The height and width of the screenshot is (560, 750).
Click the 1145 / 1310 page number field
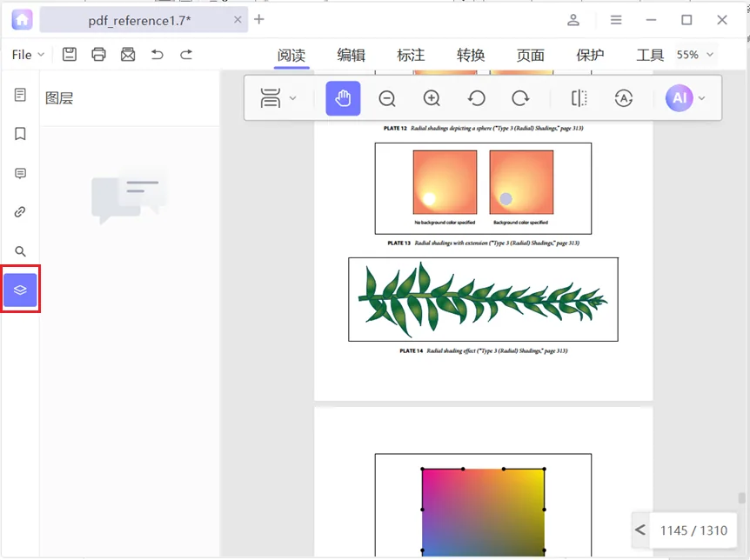pyautogui.click(x=693, y=530)
